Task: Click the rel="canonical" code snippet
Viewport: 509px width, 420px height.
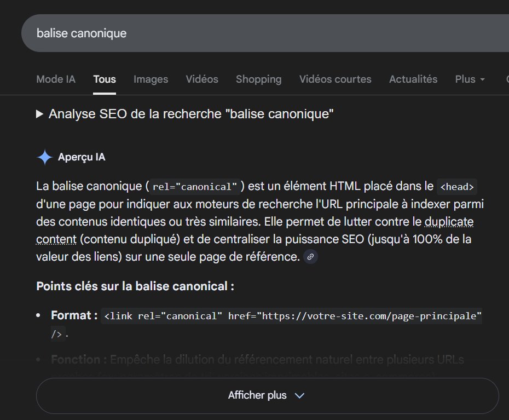Action: click(x=193, y=186)
